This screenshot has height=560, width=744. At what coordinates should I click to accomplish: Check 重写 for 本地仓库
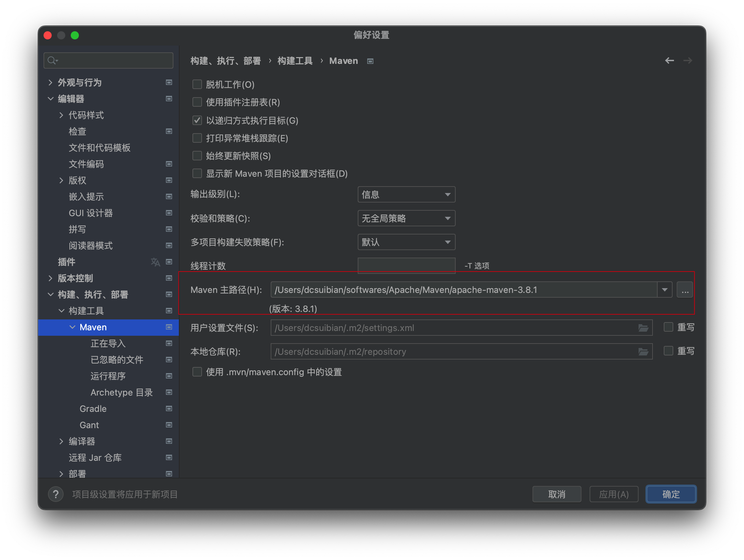tap(669, 351)
